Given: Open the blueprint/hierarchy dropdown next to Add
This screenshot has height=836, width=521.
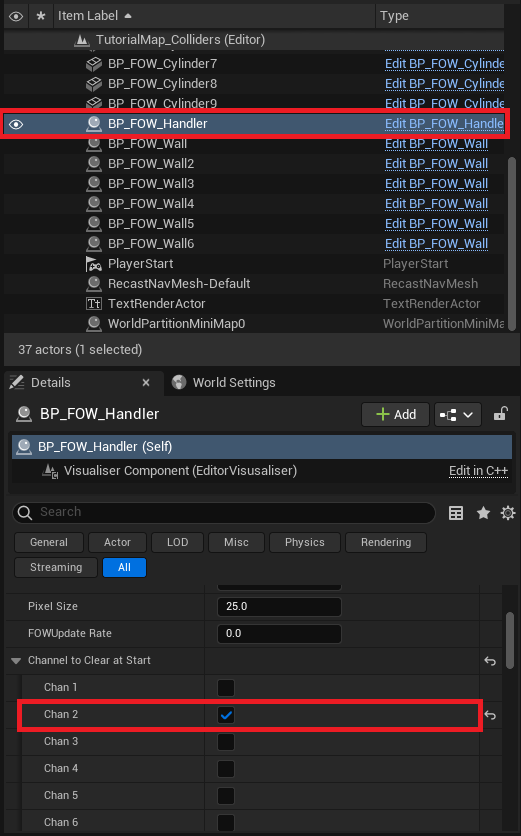Looking at the screenshot, I should click(458, 414).
